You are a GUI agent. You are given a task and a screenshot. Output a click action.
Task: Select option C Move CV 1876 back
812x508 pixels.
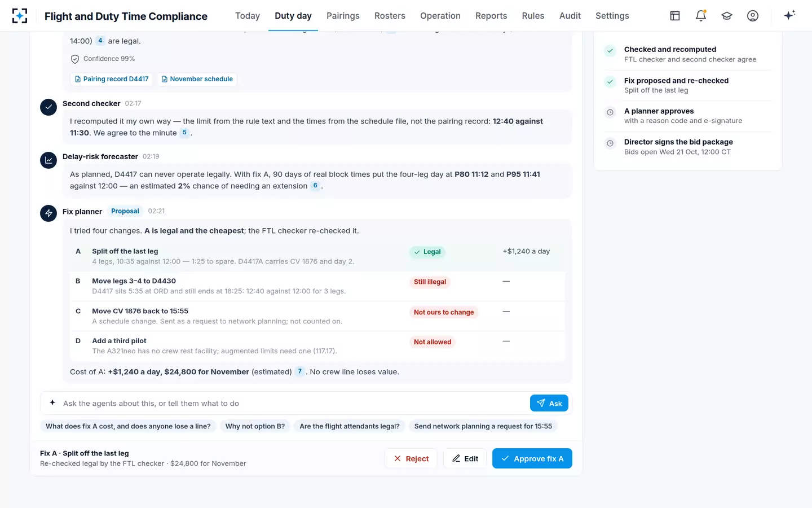tap(317, 316)
